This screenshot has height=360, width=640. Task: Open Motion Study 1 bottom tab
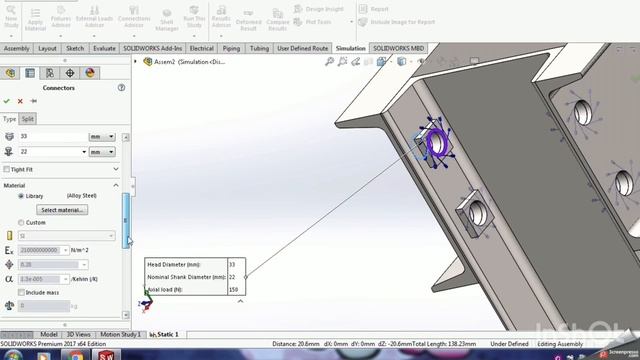click(120, 334)
